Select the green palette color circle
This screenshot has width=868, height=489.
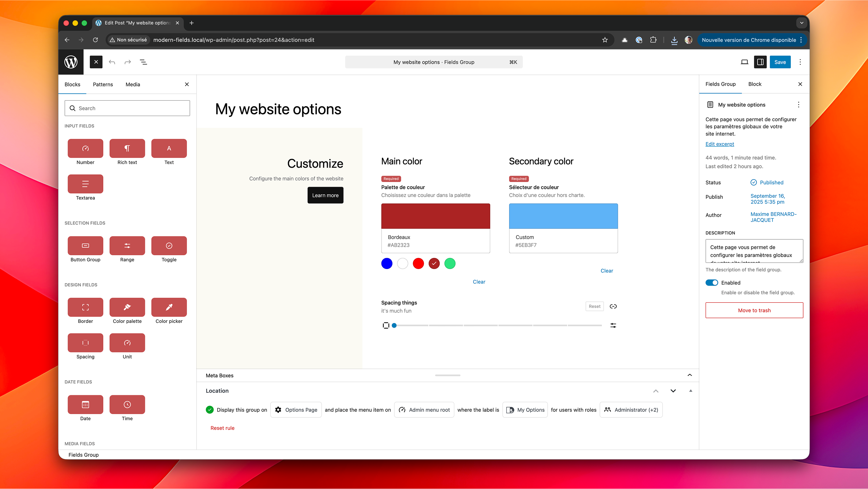click(450, 264)
